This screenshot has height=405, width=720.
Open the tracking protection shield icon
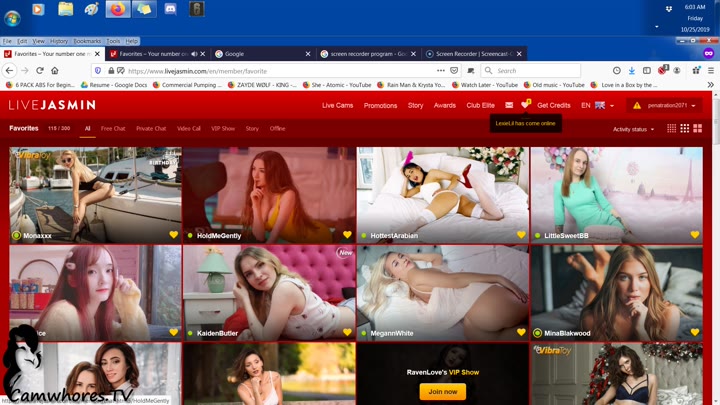(x=98, y=71)
